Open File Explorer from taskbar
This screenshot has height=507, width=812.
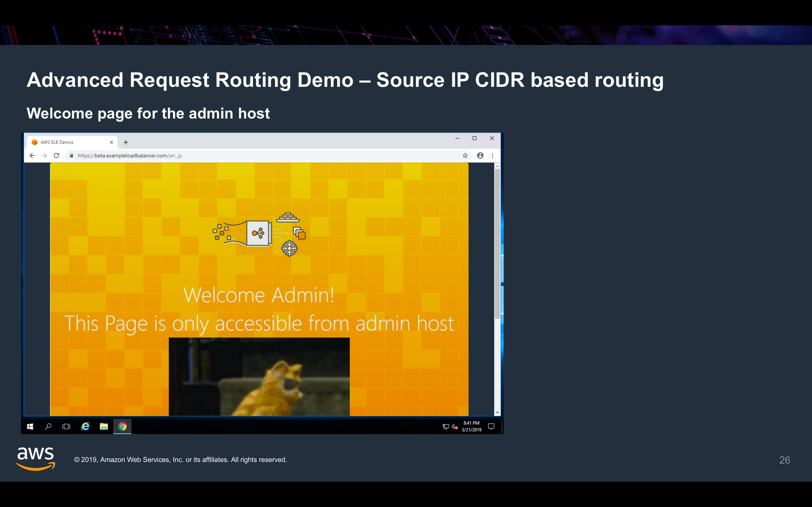click(104, 427)
